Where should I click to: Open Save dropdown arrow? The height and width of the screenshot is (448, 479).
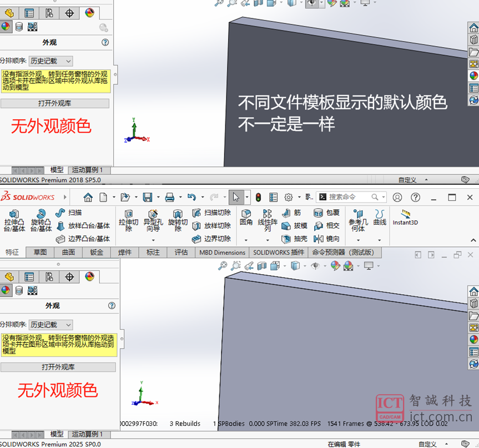158,198
